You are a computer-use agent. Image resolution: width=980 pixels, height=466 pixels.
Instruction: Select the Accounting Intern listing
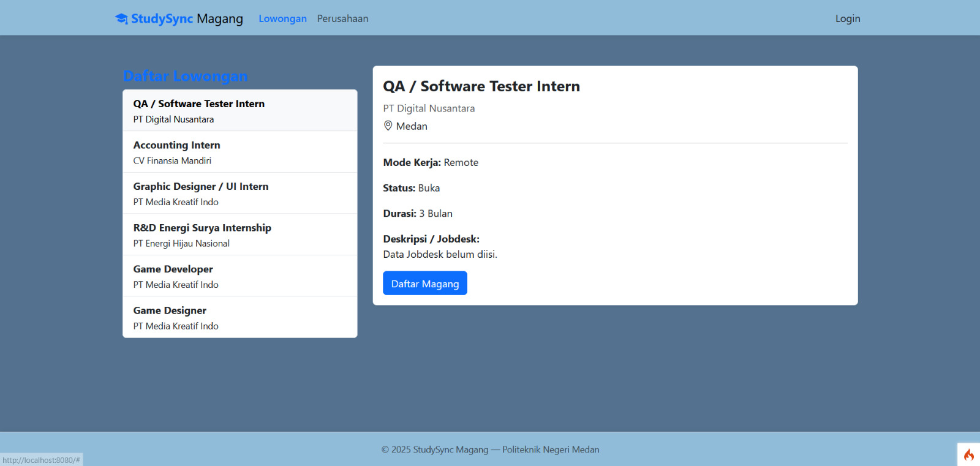[239, 152]
